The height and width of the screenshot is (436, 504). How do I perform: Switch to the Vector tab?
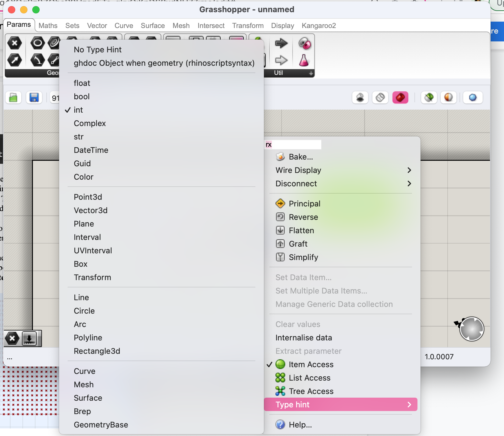pos(97,26)
